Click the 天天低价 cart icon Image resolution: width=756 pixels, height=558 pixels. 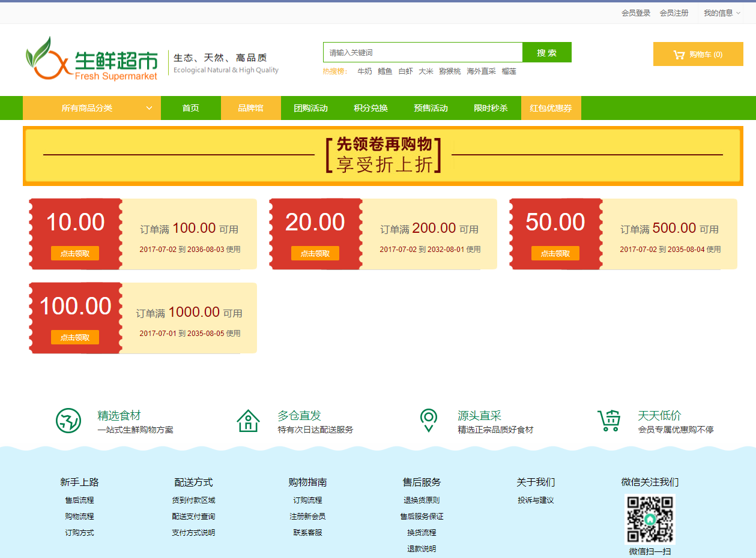609,421
